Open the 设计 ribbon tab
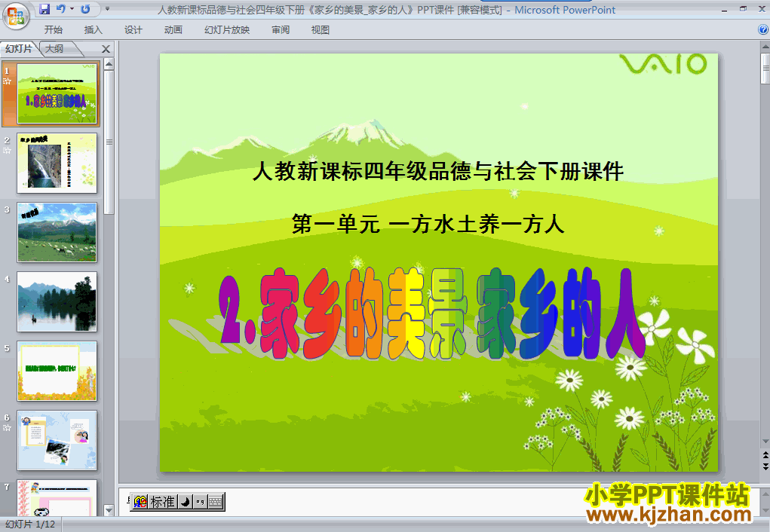The height and width of the screenshot is (532, 770). point(133,30)
